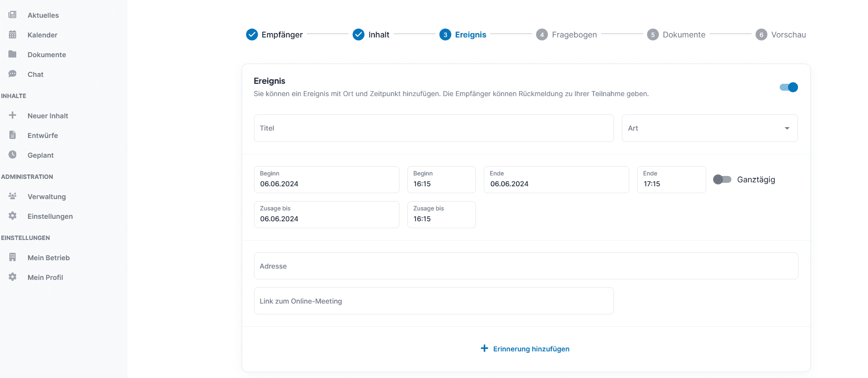Open the Ende time field 17:15
868x378 pixels.
(x=672, y=179)
